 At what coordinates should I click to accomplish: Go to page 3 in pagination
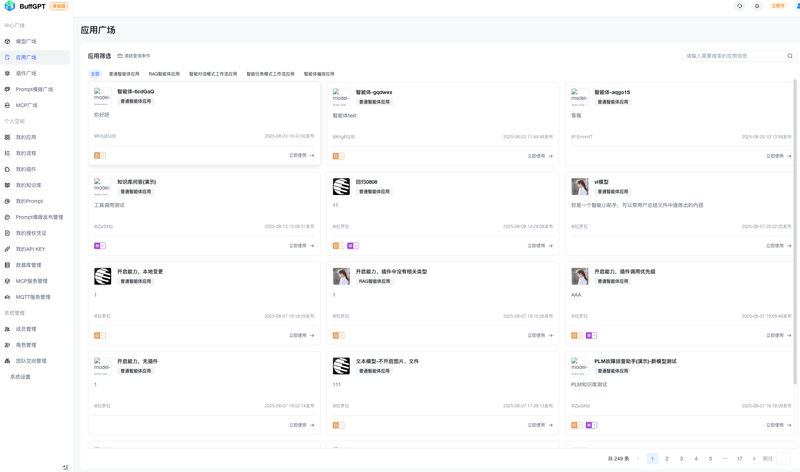tap(681, 459)
